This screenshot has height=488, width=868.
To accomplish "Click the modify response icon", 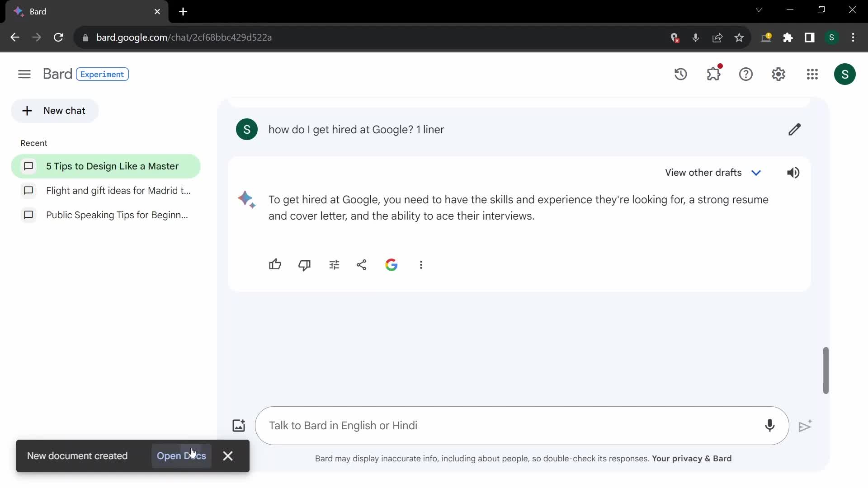I will 333,264.
